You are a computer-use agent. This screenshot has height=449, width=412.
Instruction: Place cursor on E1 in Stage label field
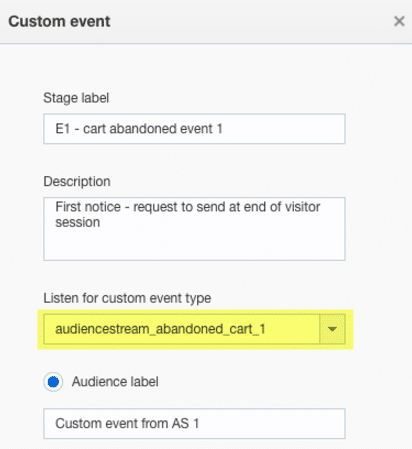click(63, 129)
